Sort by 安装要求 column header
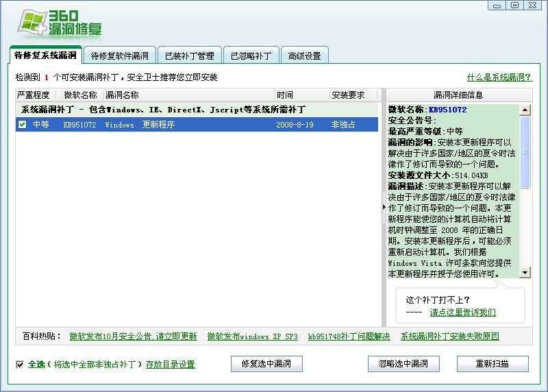Image resolution: width=548 pixels, height=392 pixels. coord(353,95)
